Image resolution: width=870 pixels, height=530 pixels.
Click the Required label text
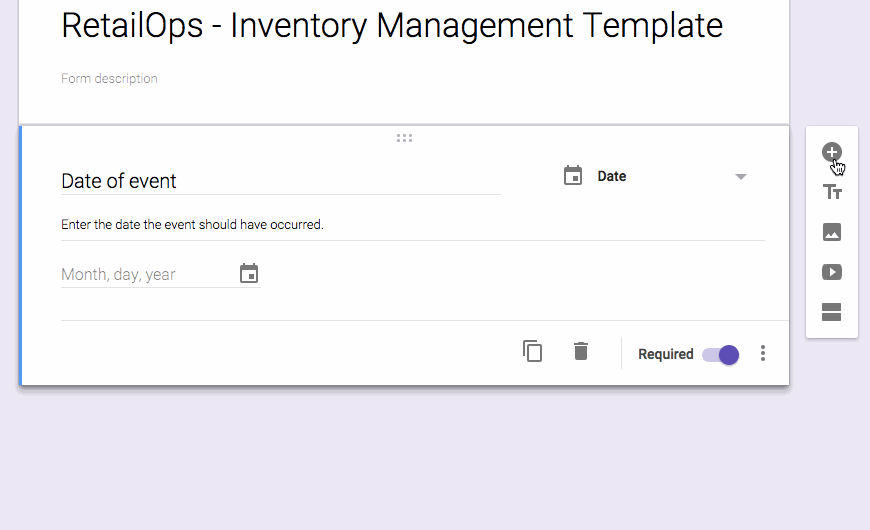click(665, 354)
